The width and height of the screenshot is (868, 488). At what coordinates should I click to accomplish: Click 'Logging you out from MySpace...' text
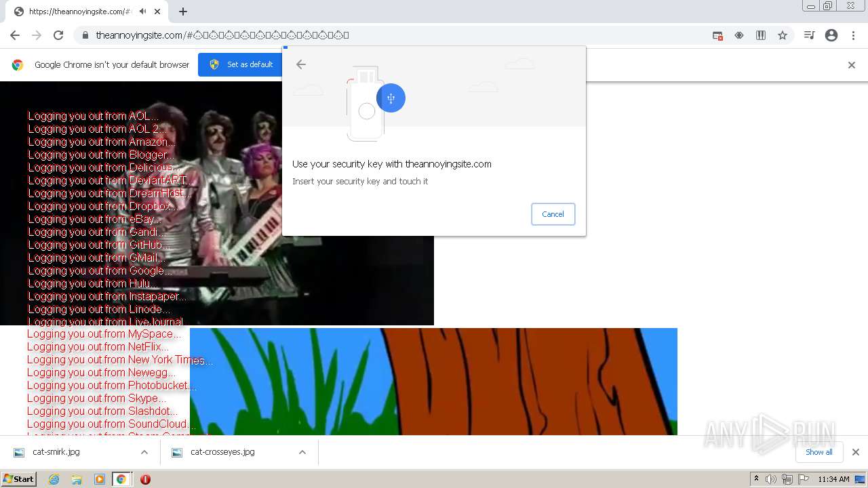pos(104,333)
